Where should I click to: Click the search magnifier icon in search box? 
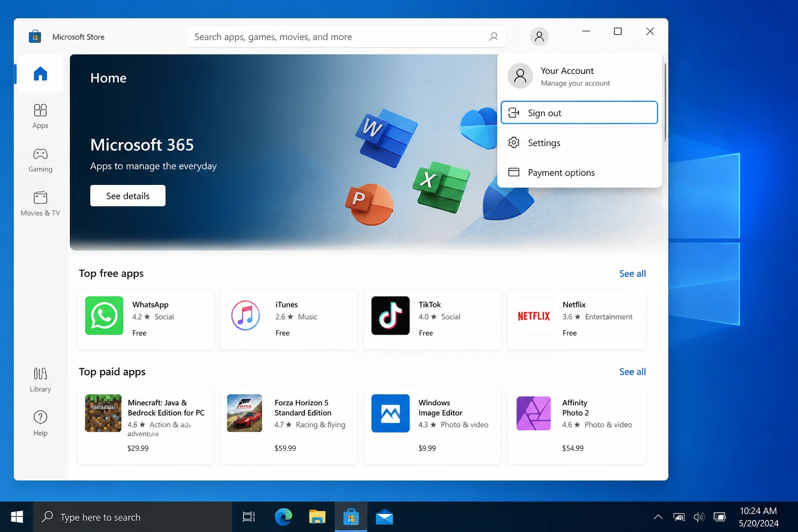point(493,36)
